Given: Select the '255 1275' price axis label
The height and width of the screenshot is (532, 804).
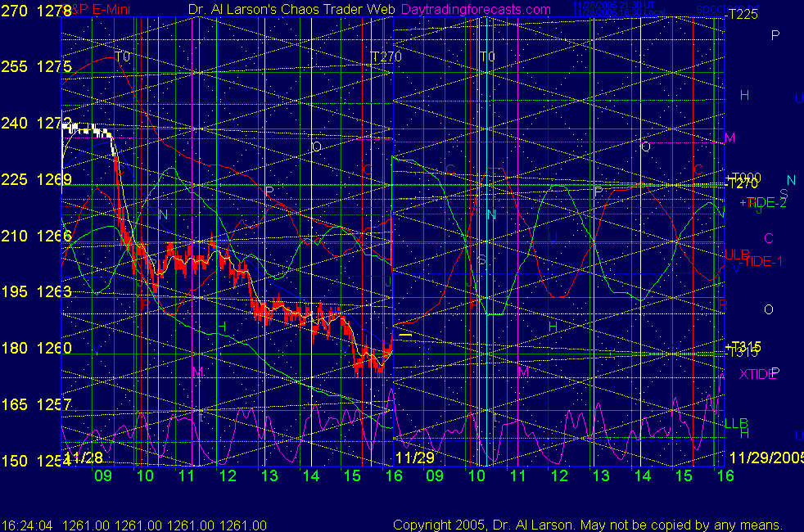Looking at the screenshot, I should (36, 66).
